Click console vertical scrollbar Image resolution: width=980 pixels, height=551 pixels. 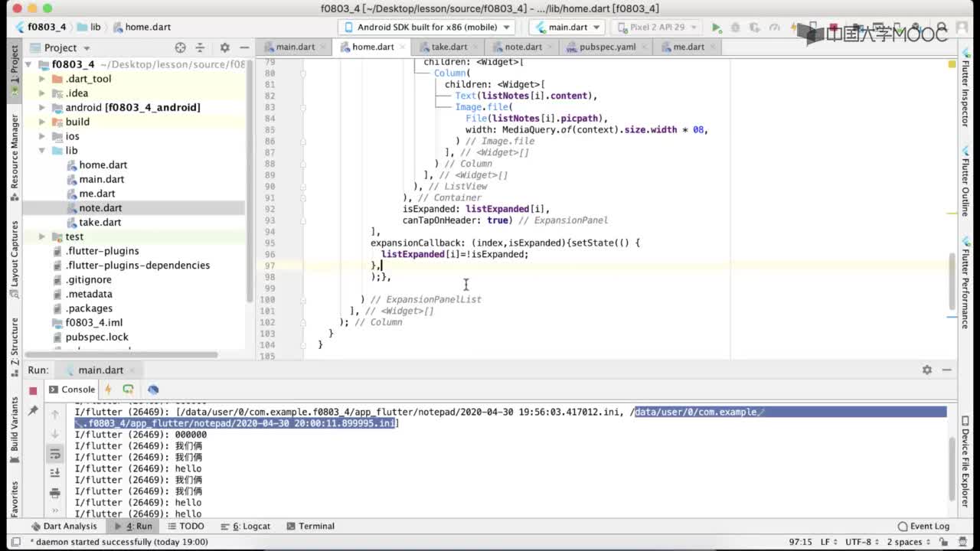point(952,468)
